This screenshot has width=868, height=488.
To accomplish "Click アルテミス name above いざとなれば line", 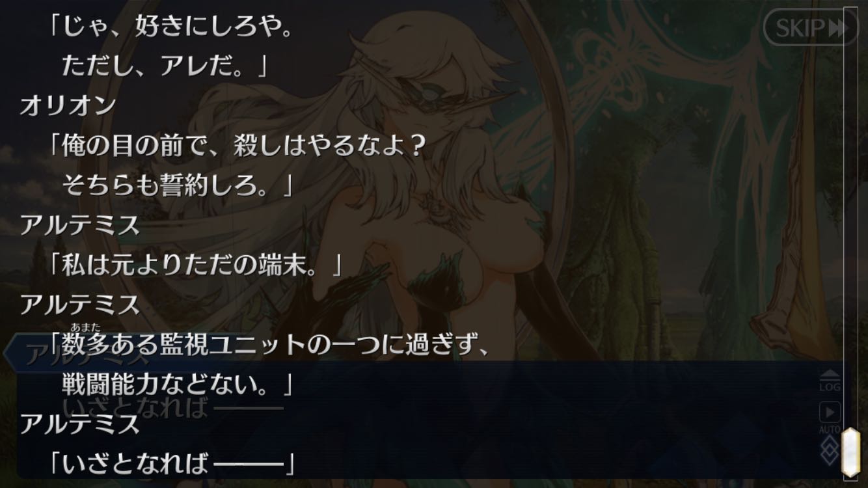I will [79, 424].
